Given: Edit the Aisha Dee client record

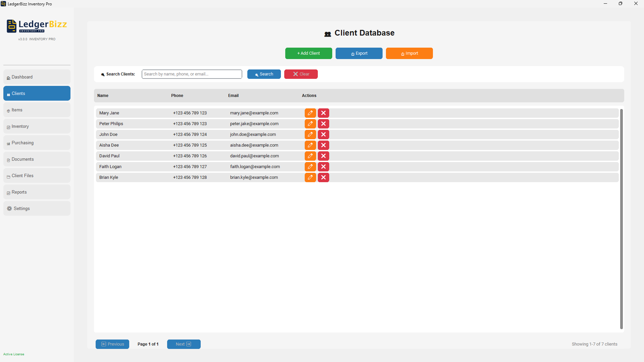Looking at the screenshot, I should pyautogui.click(x=310, y=145).
